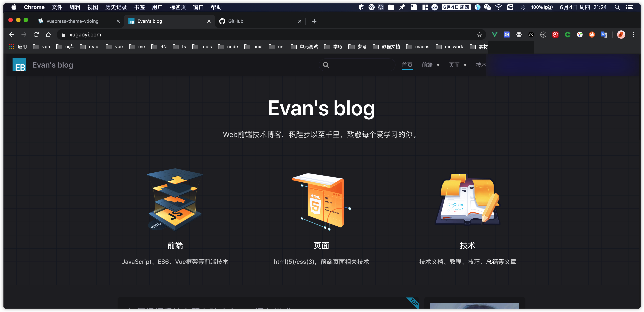644x312 pixels.
Task: Open the Google Translate extension
Action: tap(604, 35)
